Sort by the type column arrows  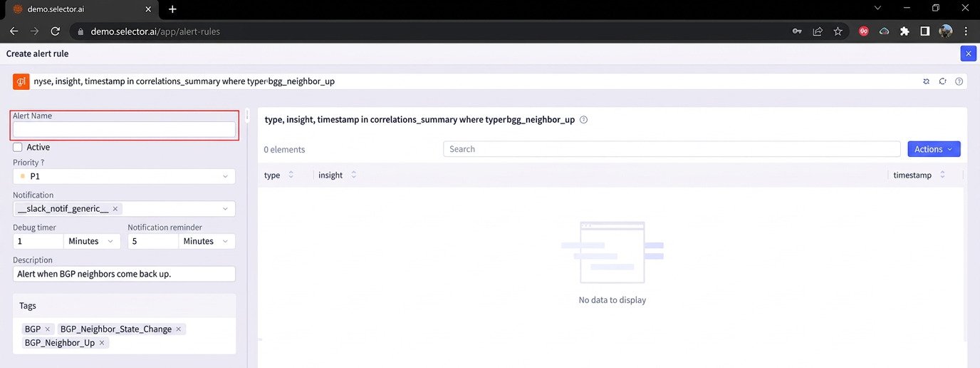pyautogui.click(x=291, y=175)
